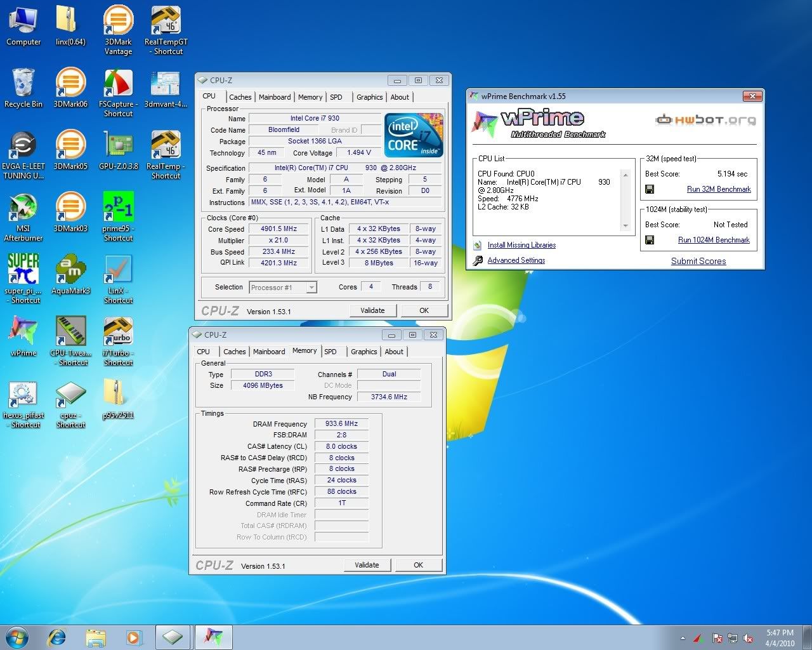Launch the 3DMark05 desktop icon

(x=70, y=150)
